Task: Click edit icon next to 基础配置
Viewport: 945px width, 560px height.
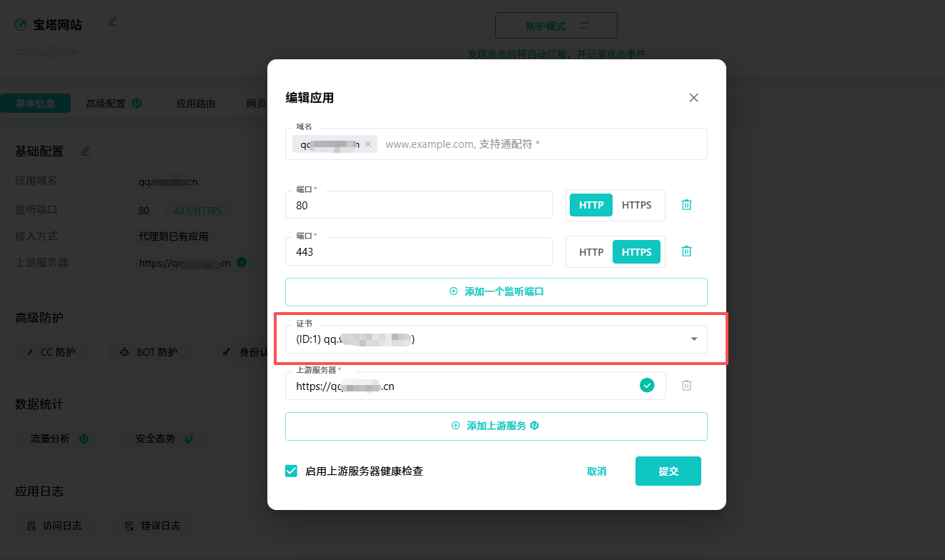Action: [x=86, y=151]
